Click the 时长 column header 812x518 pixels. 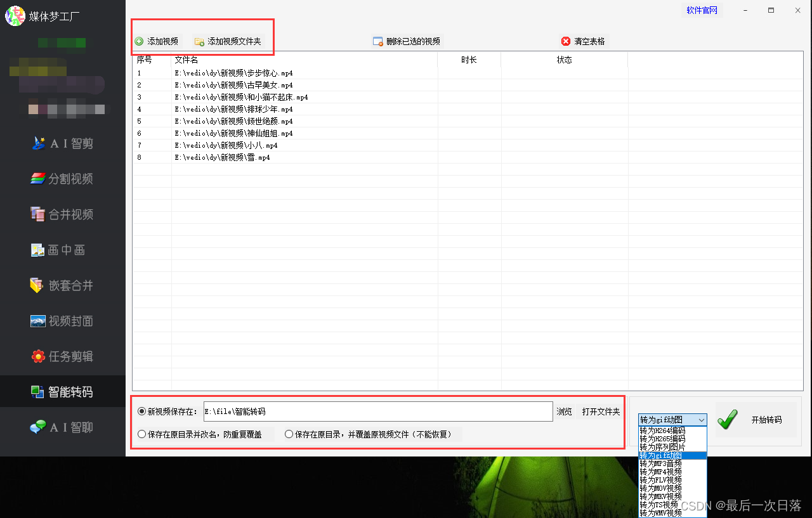[x=469, y=60]
